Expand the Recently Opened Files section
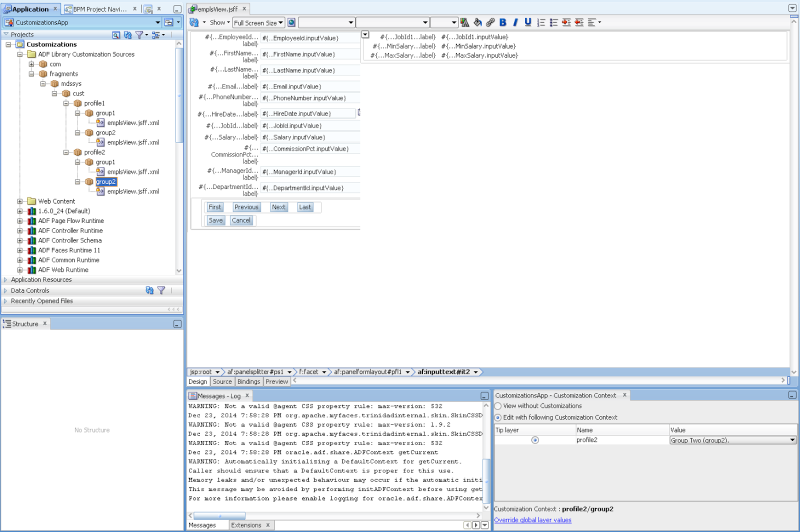 click(x=5, y=301)
